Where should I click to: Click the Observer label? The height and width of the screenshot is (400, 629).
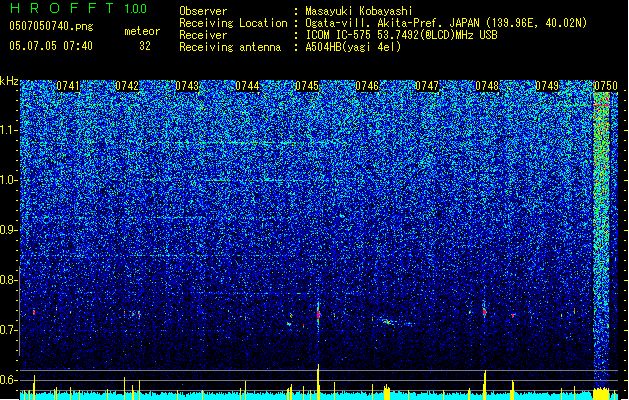coord(203,11)
